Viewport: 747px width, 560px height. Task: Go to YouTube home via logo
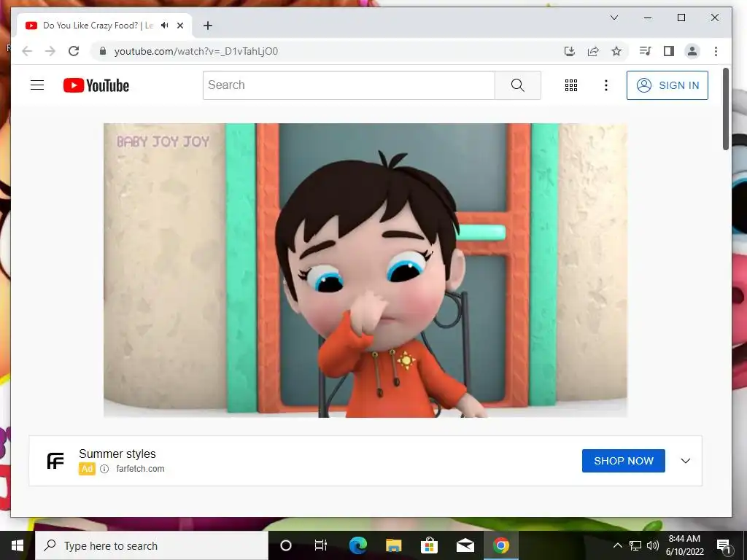coord(96,85)
